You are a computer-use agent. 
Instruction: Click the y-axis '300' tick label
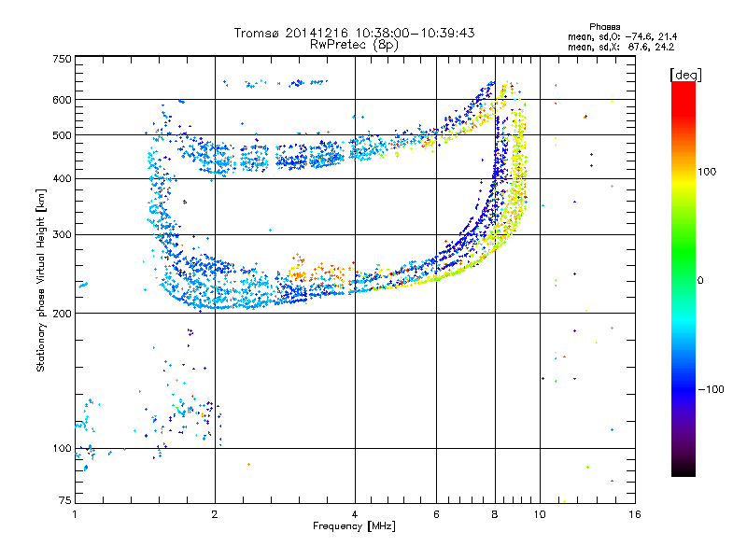62,234
